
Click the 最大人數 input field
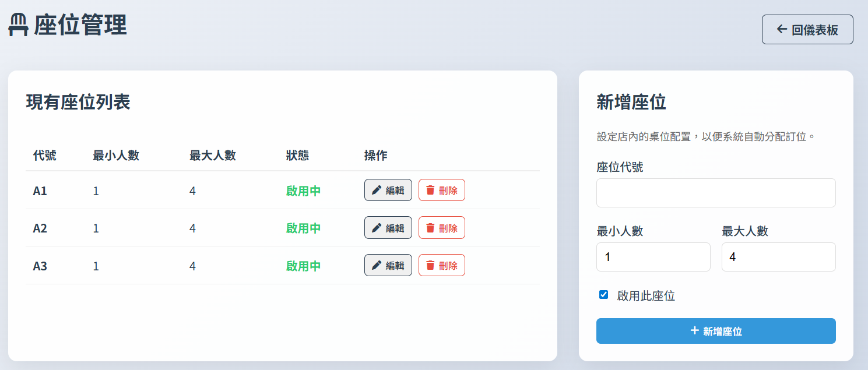tap(778, 256)
